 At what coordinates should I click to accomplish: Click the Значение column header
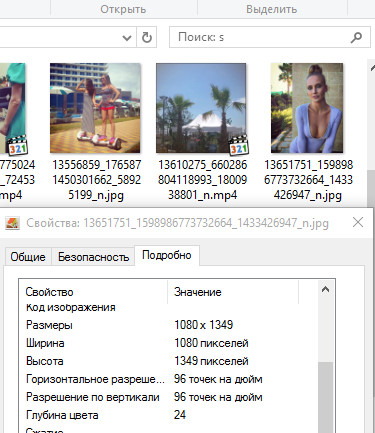click(233, 292)
